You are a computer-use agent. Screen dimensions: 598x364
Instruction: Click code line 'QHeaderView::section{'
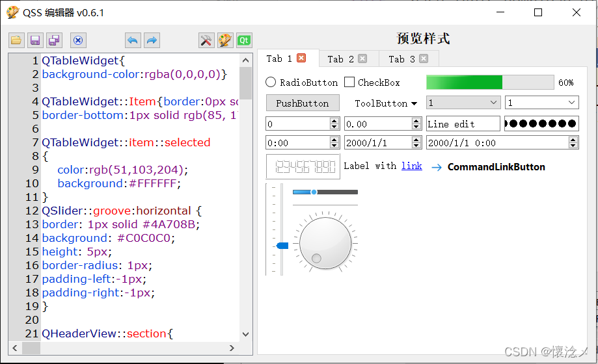pyautogui.click(x=107, y=333)
